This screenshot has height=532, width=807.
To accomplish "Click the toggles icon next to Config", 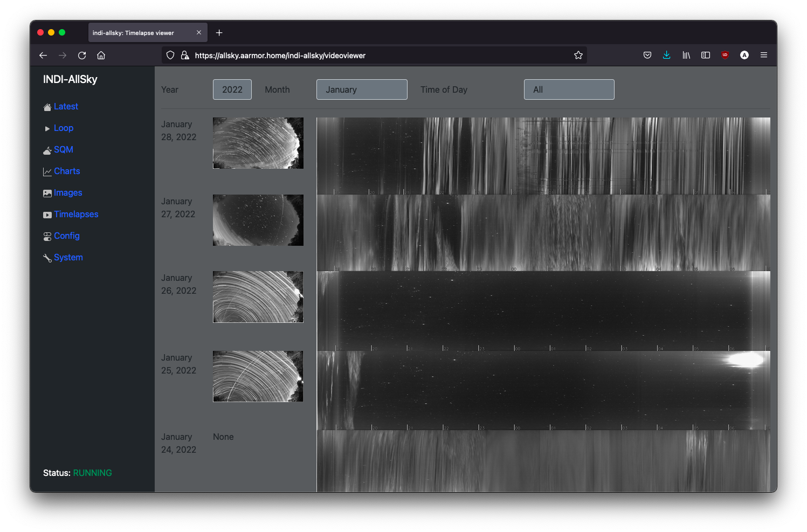I will 47,237.
